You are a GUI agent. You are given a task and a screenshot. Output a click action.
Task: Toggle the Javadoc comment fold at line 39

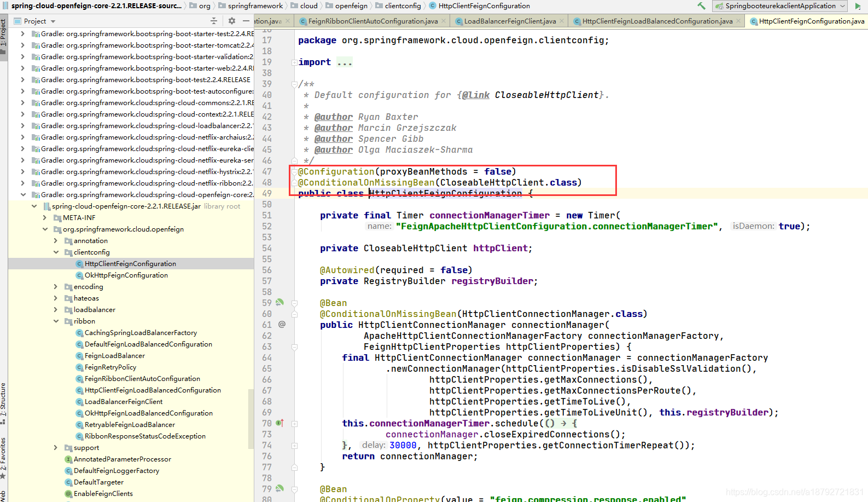pyautogui.click(x=294, y=84)
